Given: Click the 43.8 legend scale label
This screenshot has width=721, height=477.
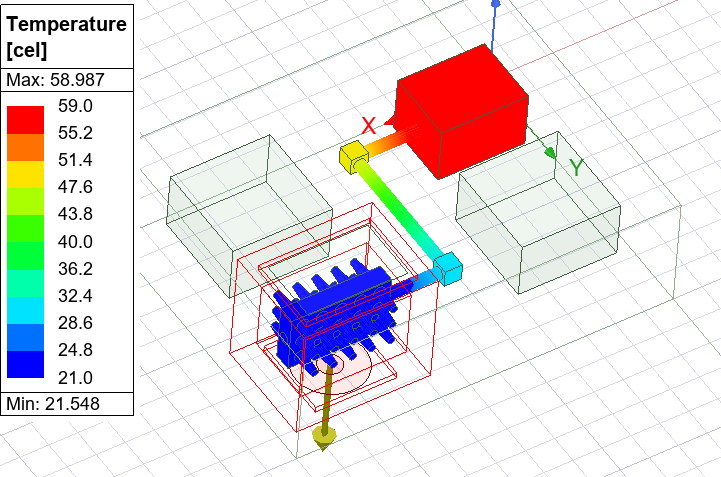Looking at the screenshot, I should click(75, 214).
